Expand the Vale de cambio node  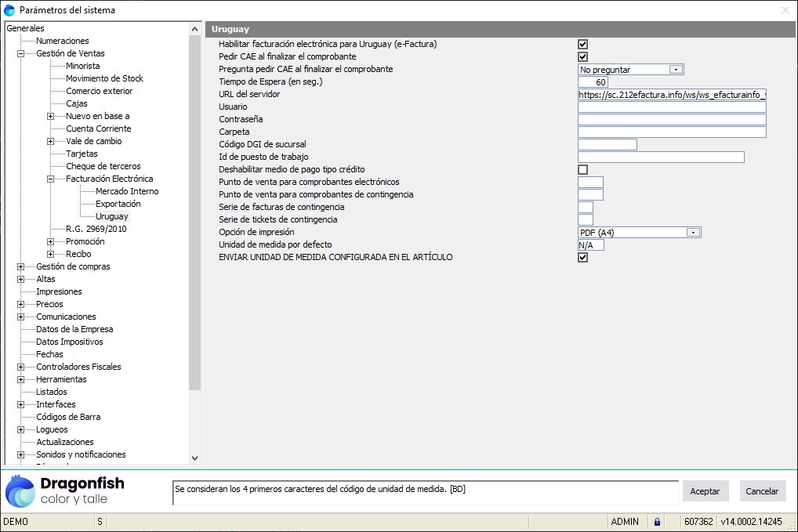(50, 141)
